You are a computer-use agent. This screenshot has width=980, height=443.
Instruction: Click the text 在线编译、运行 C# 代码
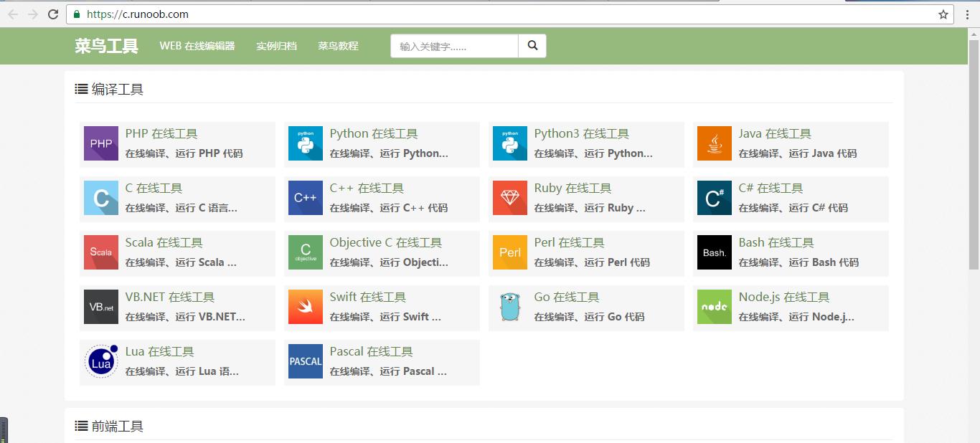pos(793,208)
